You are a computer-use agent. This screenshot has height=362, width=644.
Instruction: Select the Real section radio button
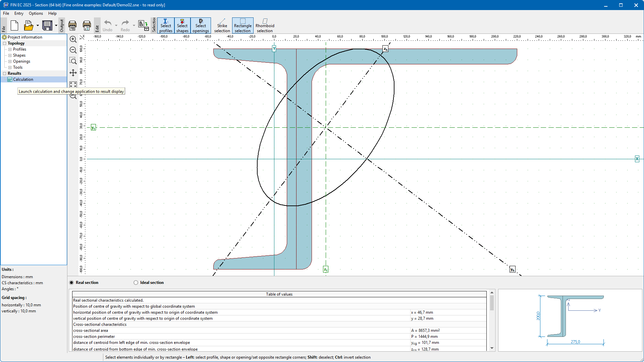tap(71, 283)
